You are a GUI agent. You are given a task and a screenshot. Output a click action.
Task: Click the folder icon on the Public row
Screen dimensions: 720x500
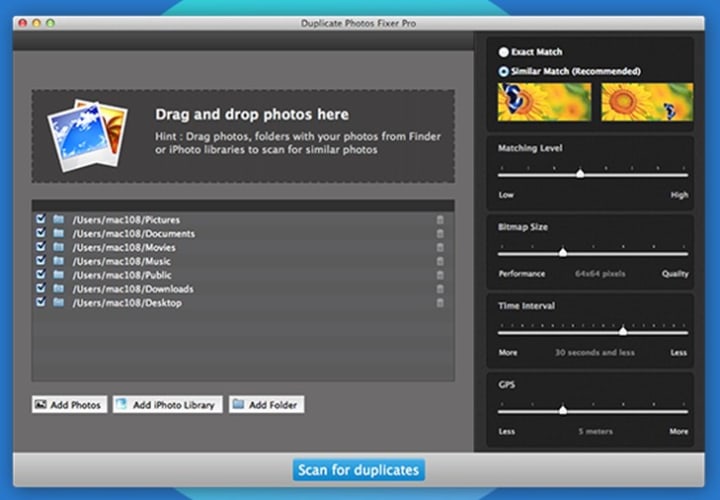(x=58, y=274)
